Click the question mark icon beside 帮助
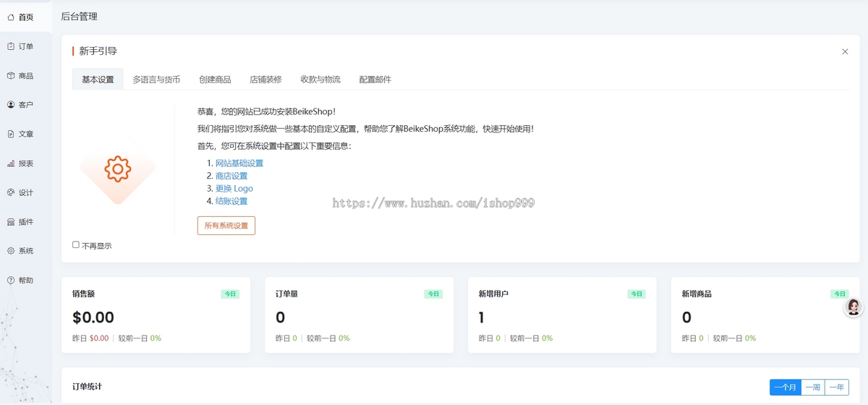Screen dimensions: 868x405 pyautogui.click(x=11, y=280)
